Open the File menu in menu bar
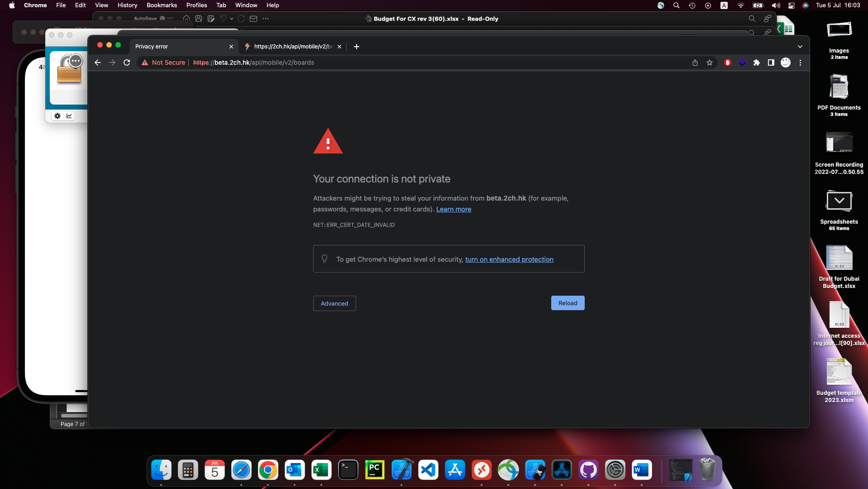Viewport: 868px width, 489px height. [x=61, y=5]
